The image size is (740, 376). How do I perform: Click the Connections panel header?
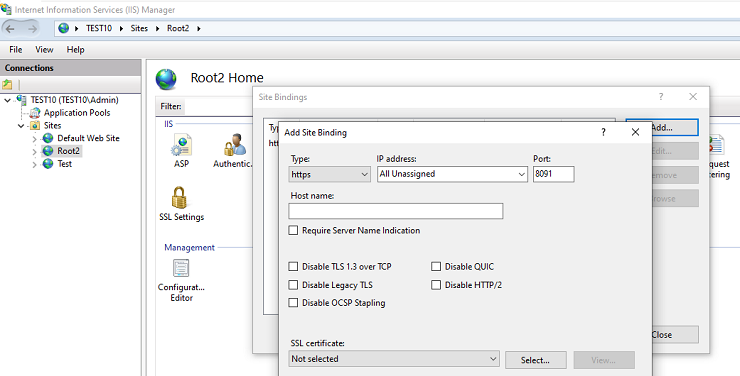click(x=71, y=68)
